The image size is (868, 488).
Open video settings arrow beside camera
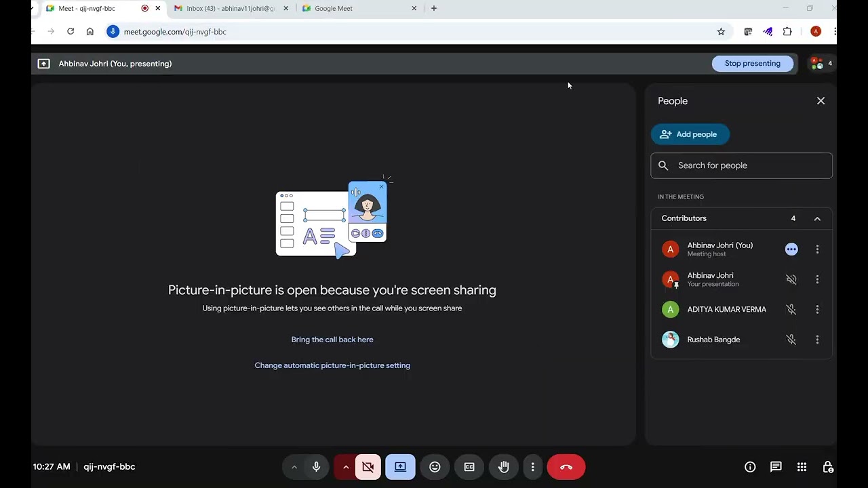tap(346, 467)
